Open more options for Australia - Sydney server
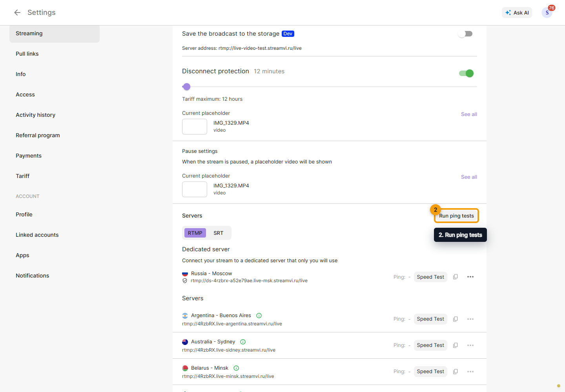Screen dimensions: 565x392 pyautogui.click(x=470, y=345)
